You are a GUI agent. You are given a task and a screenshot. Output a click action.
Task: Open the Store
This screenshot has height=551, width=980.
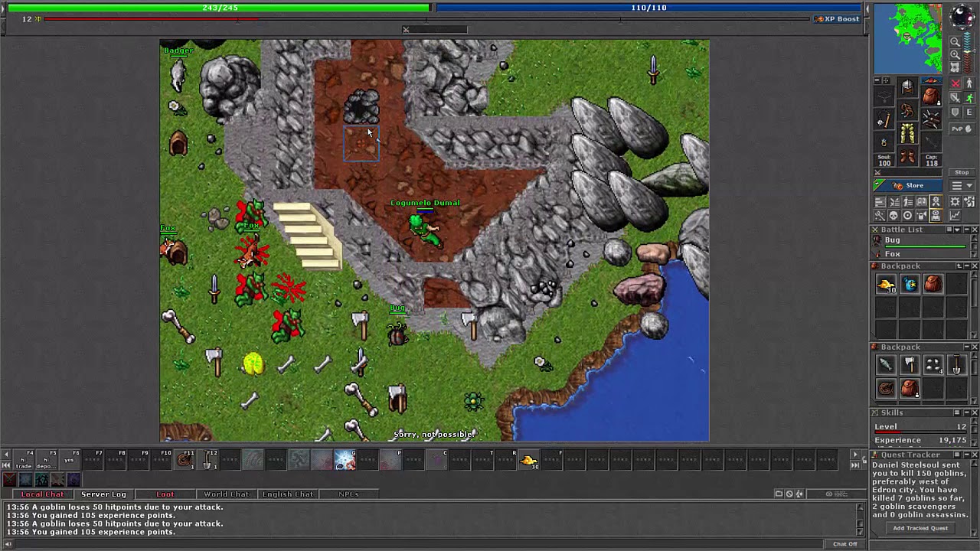[907, 185]
